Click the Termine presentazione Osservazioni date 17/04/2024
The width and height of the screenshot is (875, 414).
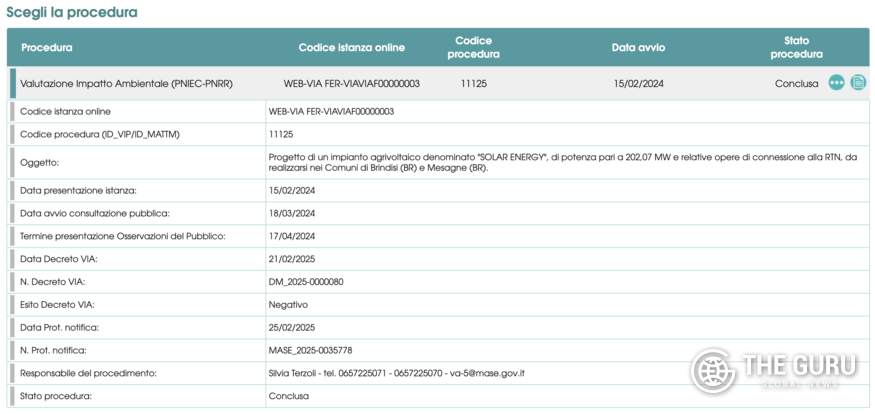292,236
